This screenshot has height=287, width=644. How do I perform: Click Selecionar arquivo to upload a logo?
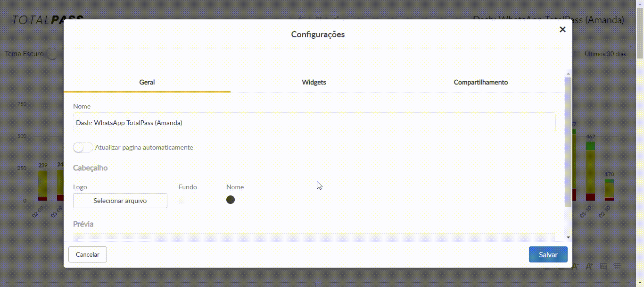tap(120, 201)
